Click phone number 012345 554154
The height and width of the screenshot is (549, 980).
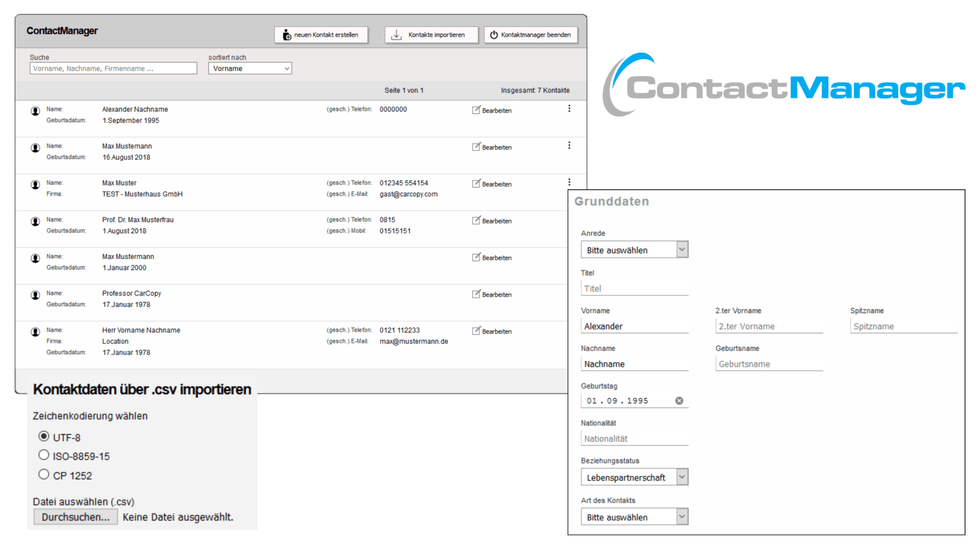point(404,183)
